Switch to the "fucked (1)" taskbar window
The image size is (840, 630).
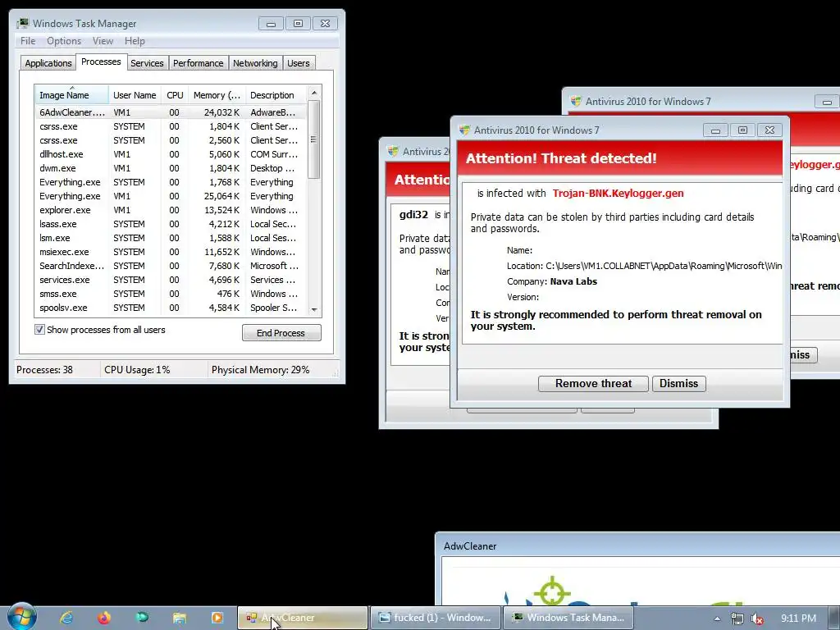pyautogui.click(x=436, y=618)
